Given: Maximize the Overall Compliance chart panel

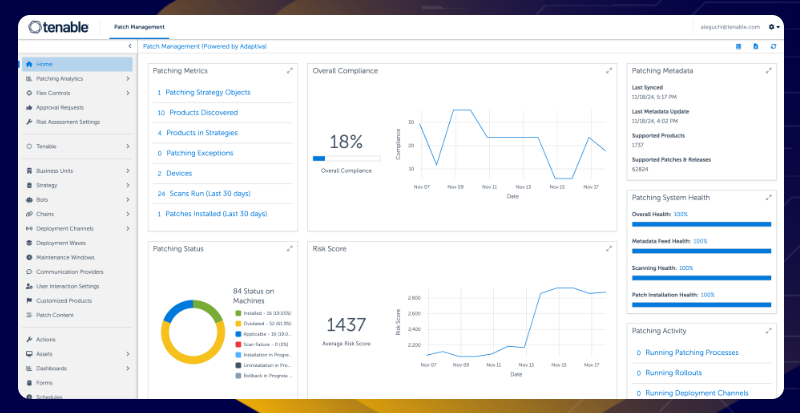Looking at the screenshot, I should click(x=609, y=70).
